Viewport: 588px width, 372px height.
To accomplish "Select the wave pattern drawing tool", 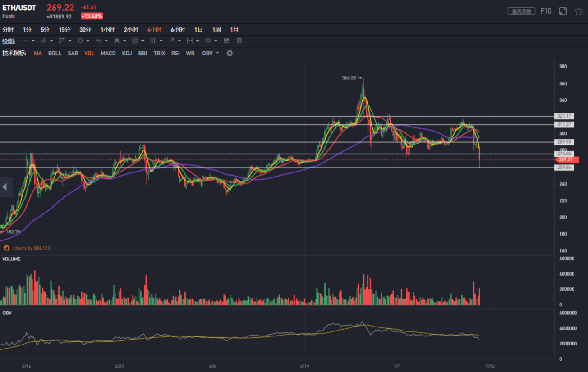I will point(98,41).
